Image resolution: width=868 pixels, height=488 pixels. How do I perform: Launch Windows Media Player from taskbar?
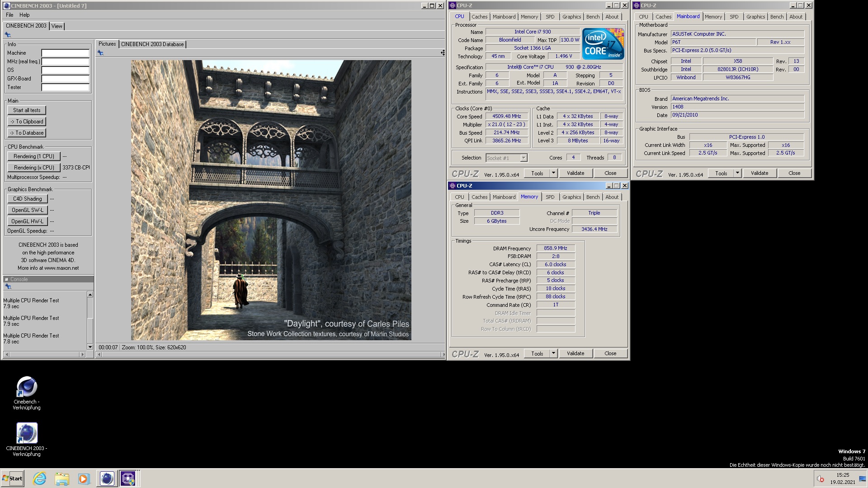pyautogui.click(x=84, y=479)
